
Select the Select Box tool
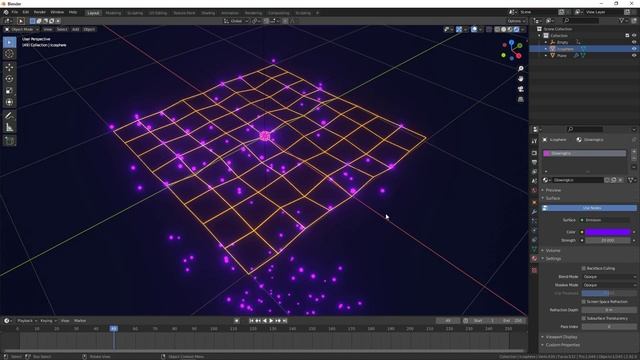(x=9, y=42)
